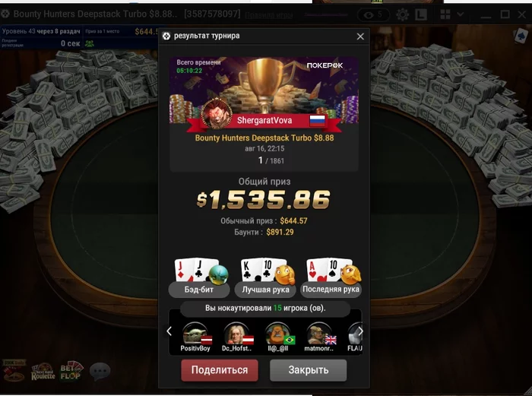Screen dimensions: 532x396
Task: Open the chat speech bubble icon
Action: click(100, 371)
